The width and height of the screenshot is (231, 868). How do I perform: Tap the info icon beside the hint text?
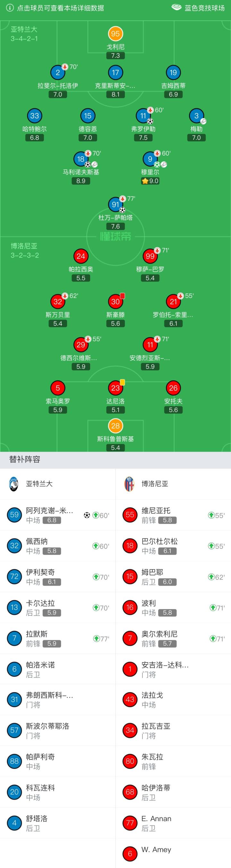10,8
